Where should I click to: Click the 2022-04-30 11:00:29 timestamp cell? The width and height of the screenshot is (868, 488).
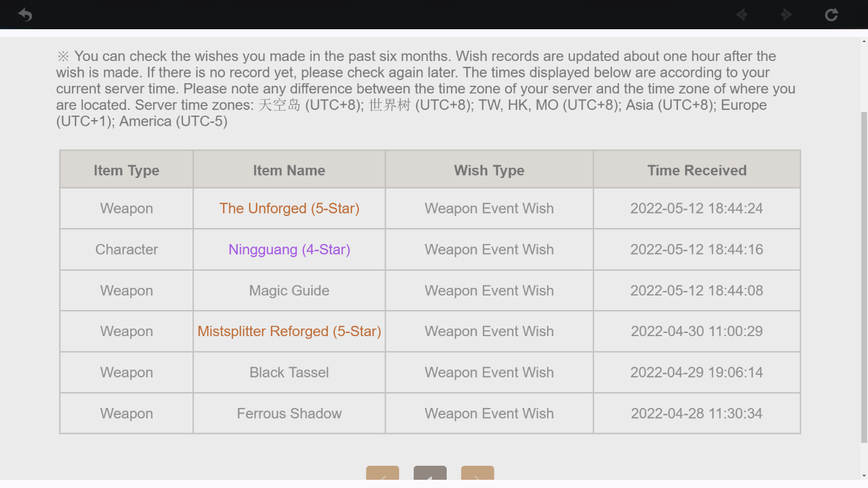click(697, 332)
